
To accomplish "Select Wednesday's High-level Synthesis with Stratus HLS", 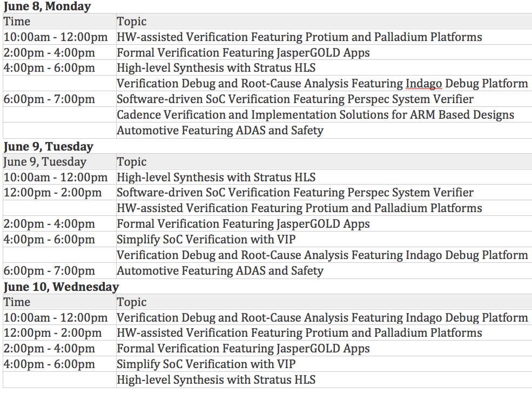I will (216, 380).
